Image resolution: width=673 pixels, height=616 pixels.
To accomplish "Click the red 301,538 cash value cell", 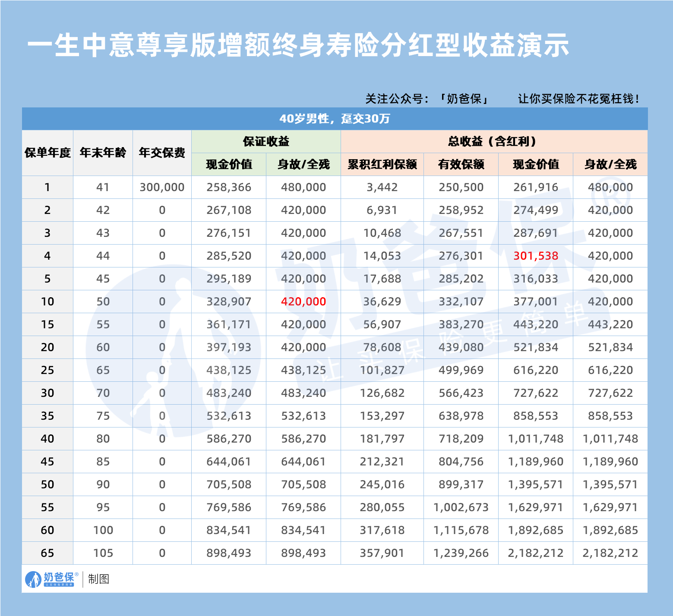I will [x=536, y=256].
